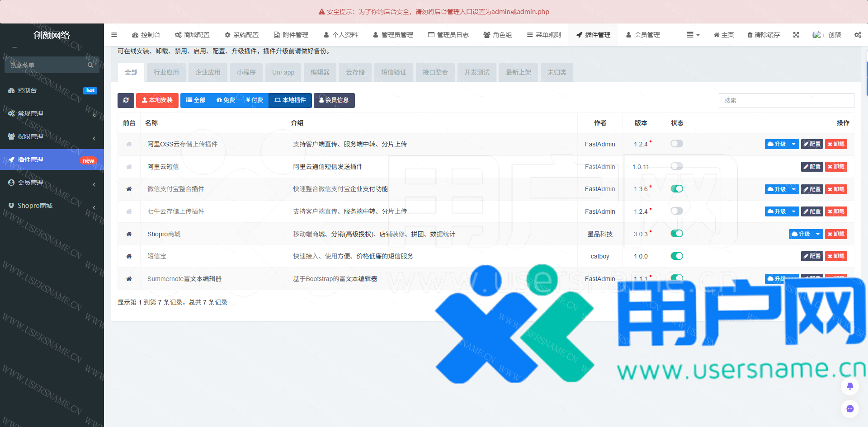868x427 pixels.
Task: Uninstall the 阿里云短信 plugin
Action: coord(836,167)
